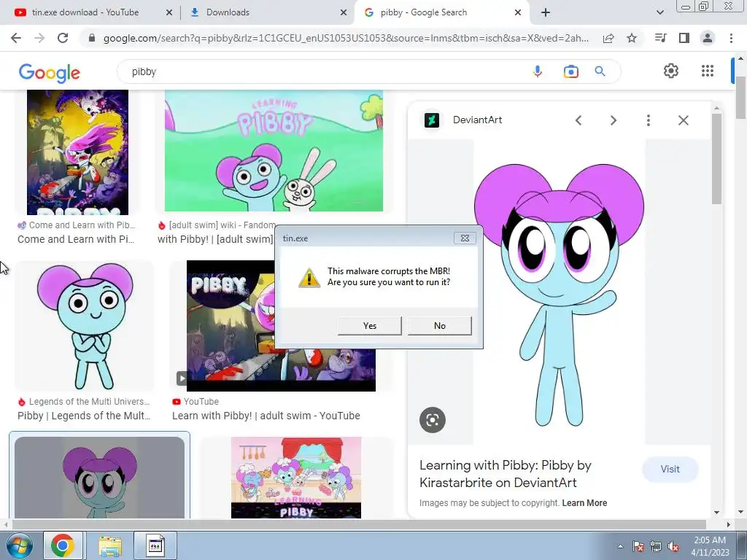This screenshot has width=747, height=560.
Task: Open the tab search dropdown chevron
Action: 660,13
